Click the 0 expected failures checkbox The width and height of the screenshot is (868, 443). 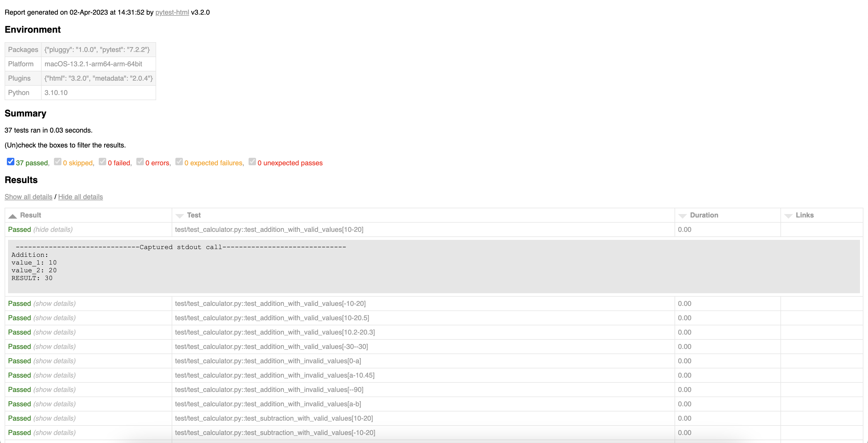179,162
